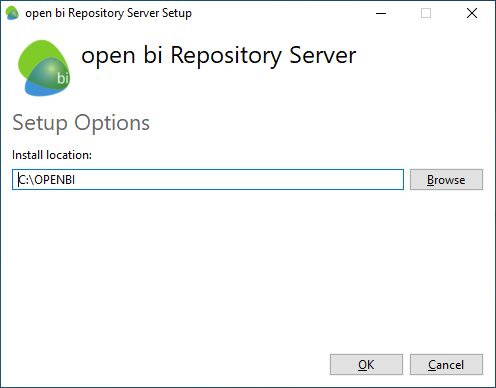The height and width of the screenshot is (388, 496).
Task: Minimize the setup window
Action: (x=381, y=13)
